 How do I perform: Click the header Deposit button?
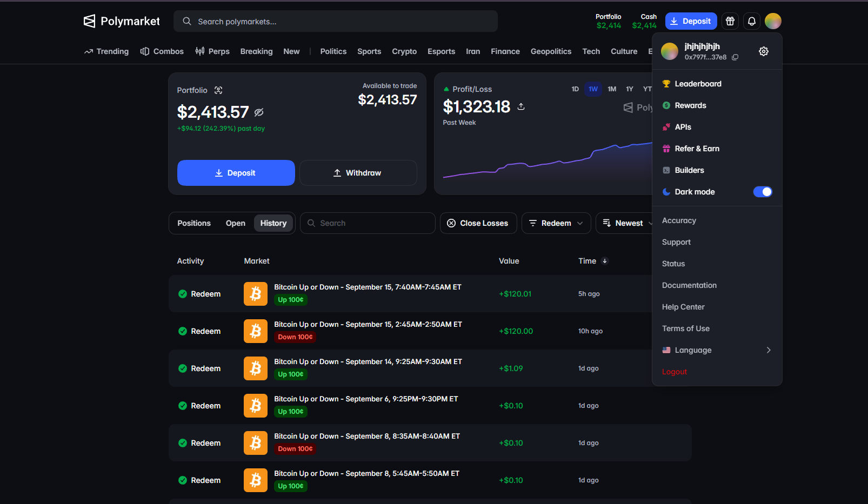coord(691,21)
